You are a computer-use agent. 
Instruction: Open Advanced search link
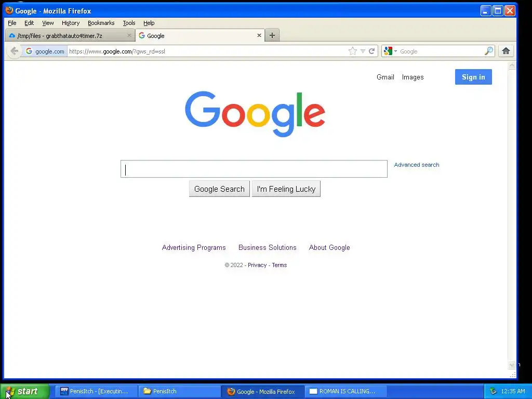pos(417,165)
